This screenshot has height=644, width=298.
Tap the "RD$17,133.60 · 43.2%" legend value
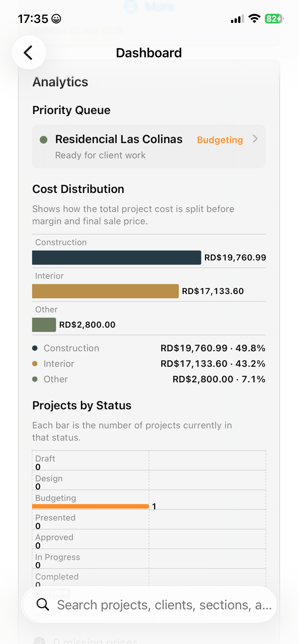click(213, 363)
